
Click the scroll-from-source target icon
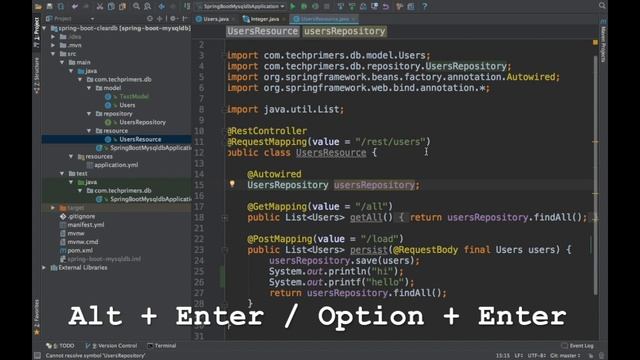click(x=150, y=19)
